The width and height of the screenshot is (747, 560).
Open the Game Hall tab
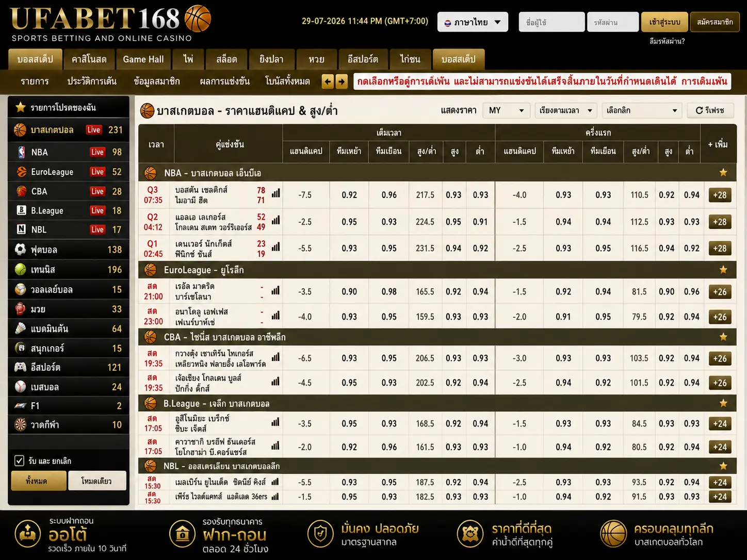[x=143, y=59]
